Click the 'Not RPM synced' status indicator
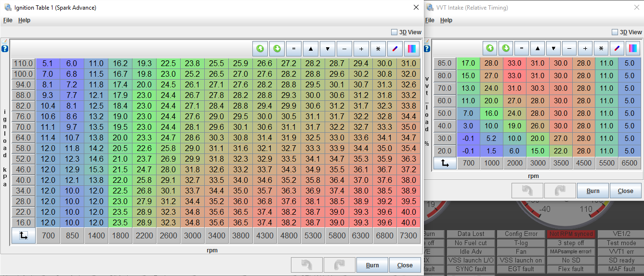Viewport: 644px width, 276px height. (570, 234)
